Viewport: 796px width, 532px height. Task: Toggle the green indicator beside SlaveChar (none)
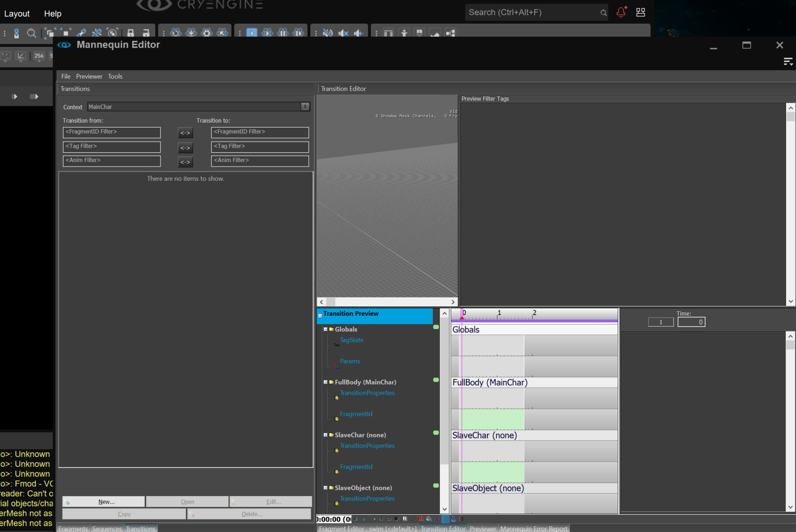(x=435, y=432)
